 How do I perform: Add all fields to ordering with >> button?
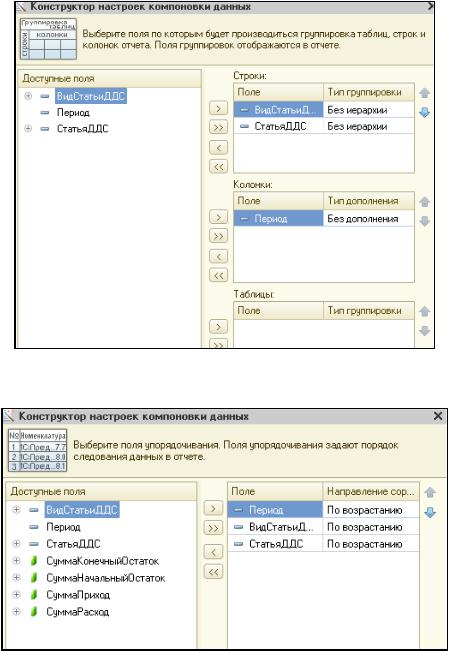[213, 528]
